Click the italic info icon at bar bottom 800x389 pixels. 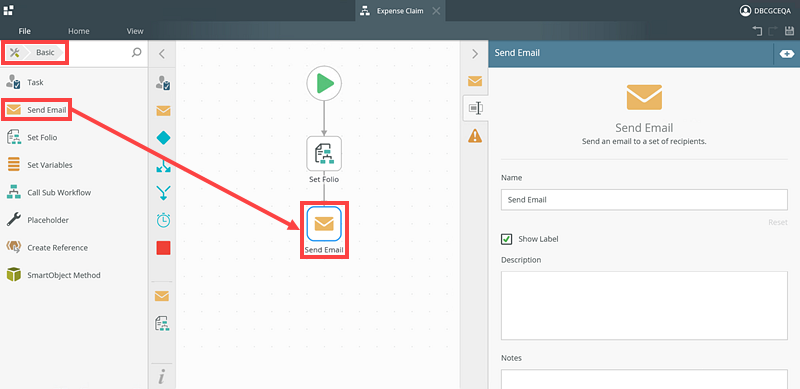tap(162, 378)
